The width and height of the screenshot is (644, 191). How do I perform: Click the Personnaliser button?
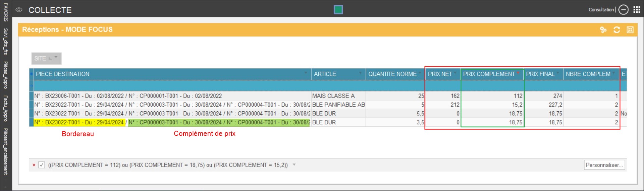click(x=604, y=165)
